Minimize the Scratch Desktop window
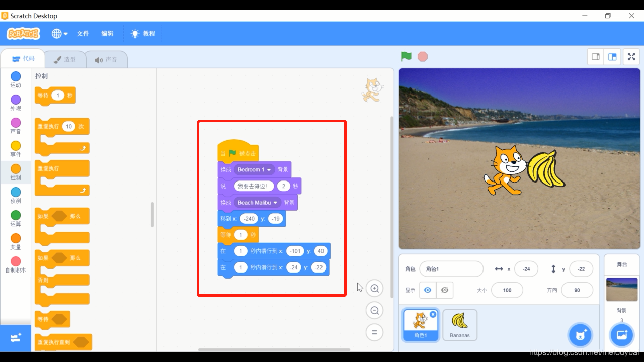Screen dimensions: 644x362 tap(584, 16)
